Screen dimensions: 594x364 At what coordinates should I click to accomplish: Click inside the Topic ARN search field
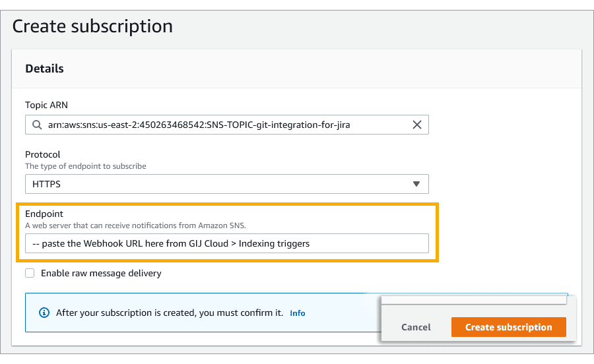tap(227, 125)
